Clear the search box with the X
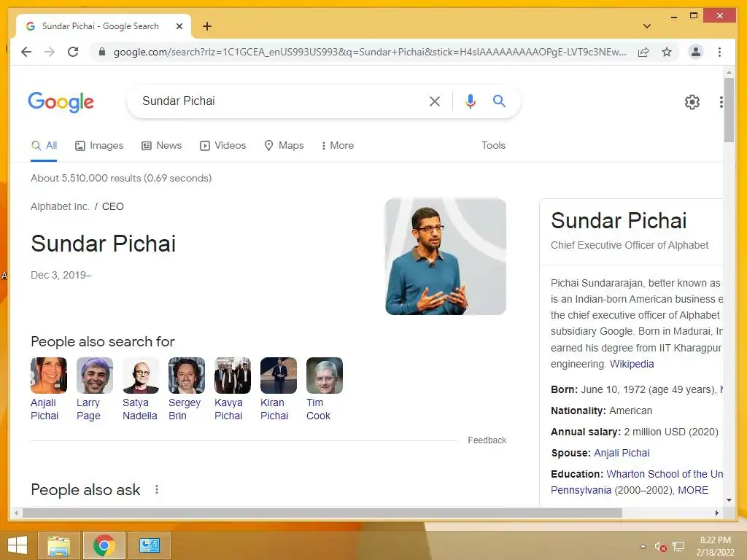747x560 pixels. click(x=435, y=101)
